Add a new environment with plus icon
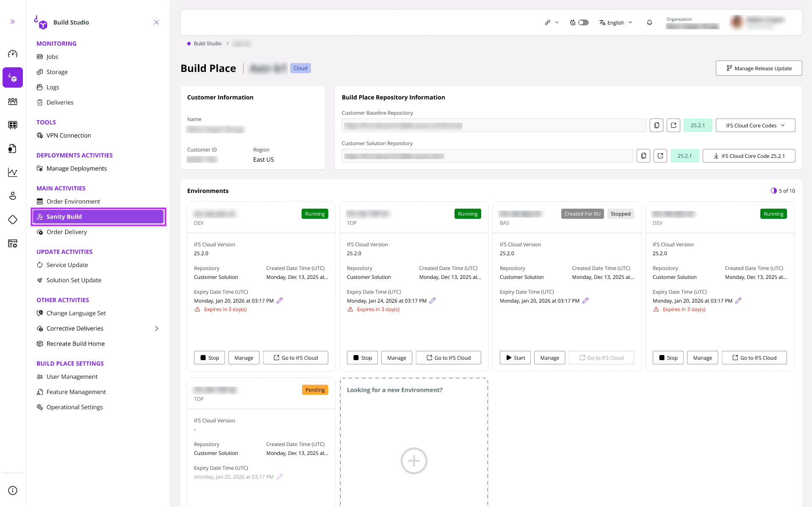 (414, 461)
